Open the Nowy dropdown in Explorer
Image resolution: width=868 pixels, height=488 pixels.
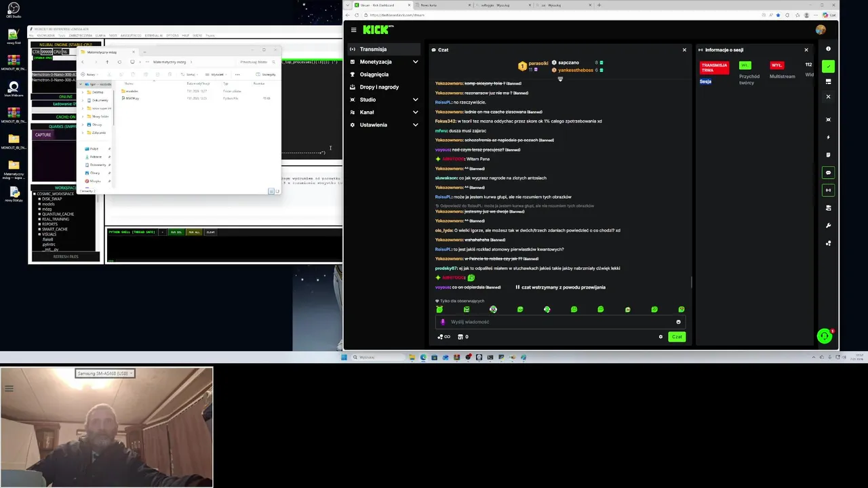tap(91, 75)
